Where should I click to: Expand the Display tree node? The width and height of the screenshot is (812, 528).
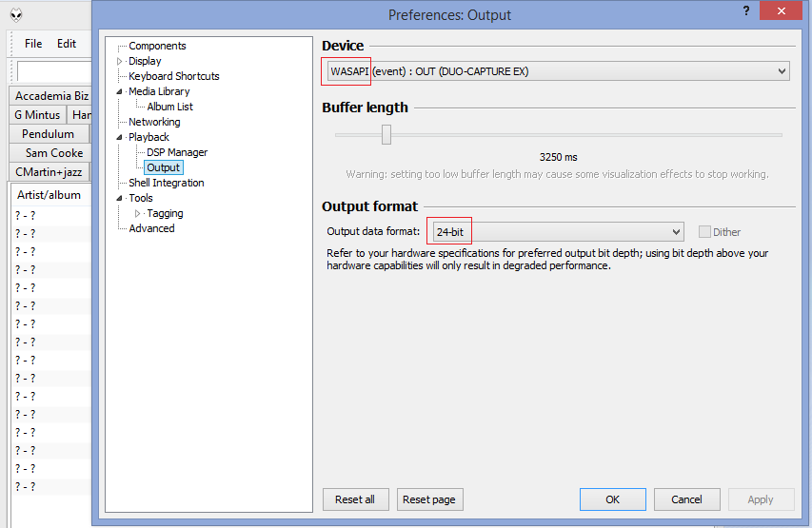pos(120,61)
